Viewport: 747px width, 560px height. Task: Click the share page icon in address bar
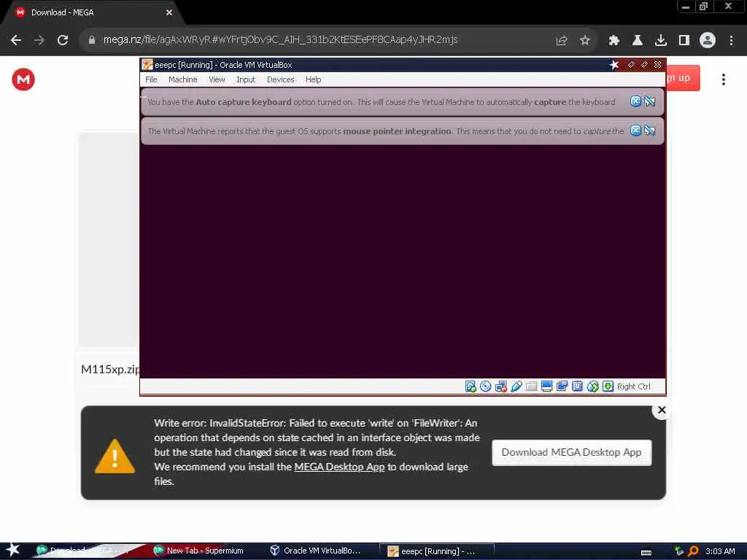click(561, 41)
